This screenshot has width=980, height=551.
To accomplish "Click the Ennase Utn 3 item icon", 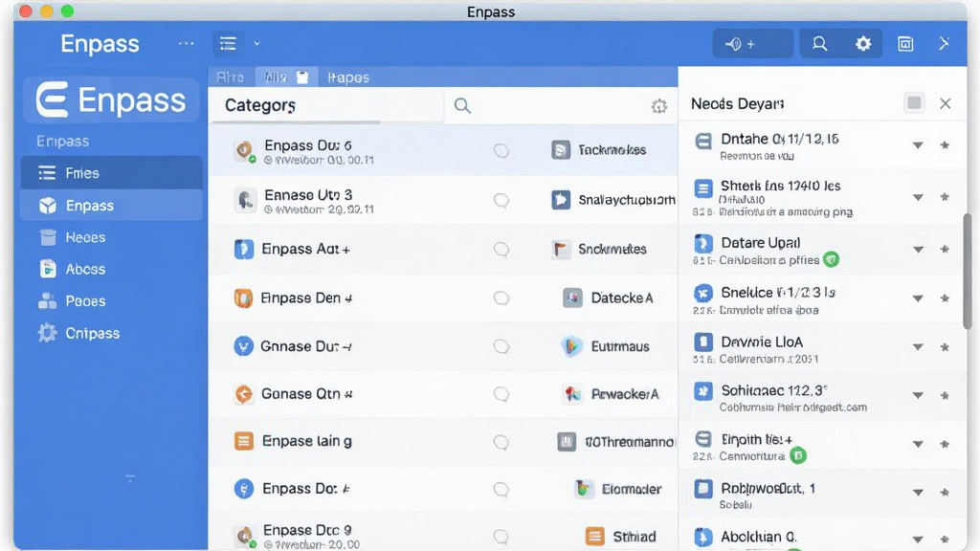I will 244,200.
